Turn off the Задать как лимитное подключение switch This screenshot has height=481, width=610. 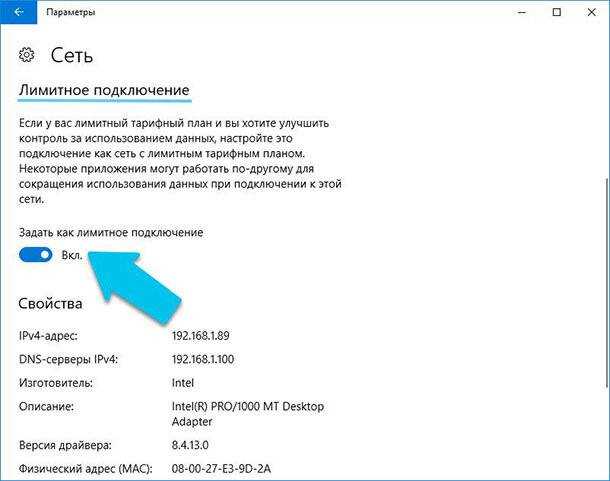click(35, 255)
